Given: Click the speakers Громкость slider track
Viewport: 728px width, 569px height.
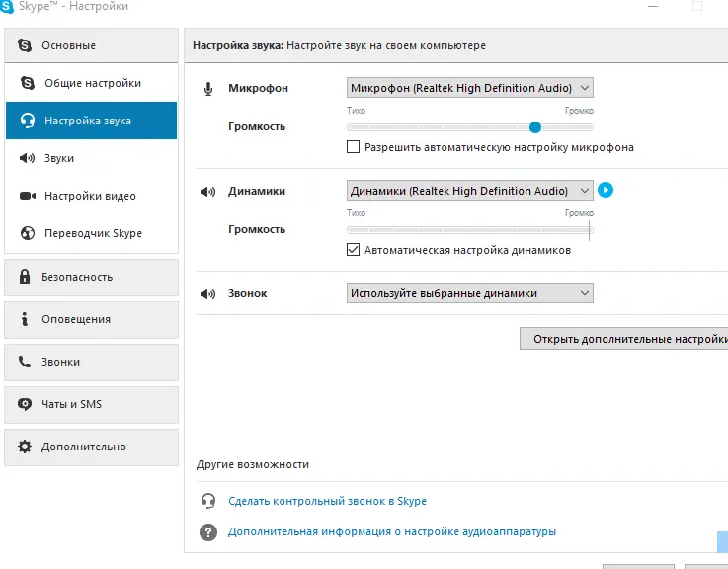Looking at the screenshot, I should (x=470, y=230).
